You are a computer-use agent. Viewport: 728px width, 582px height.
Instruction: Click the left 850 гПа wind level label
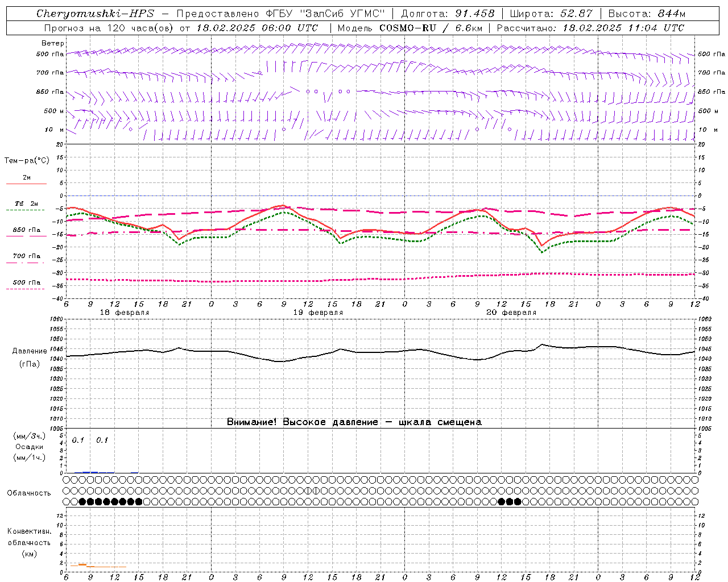50,92
